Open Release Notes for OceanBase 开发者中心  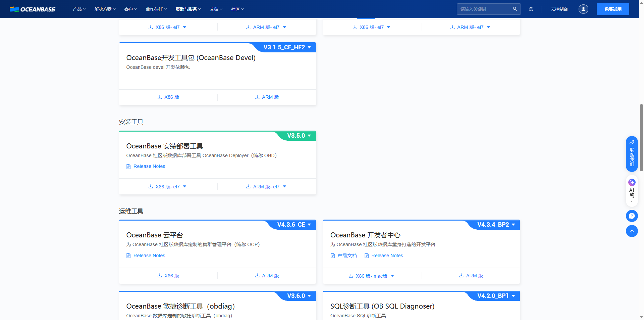click(384, 256)
